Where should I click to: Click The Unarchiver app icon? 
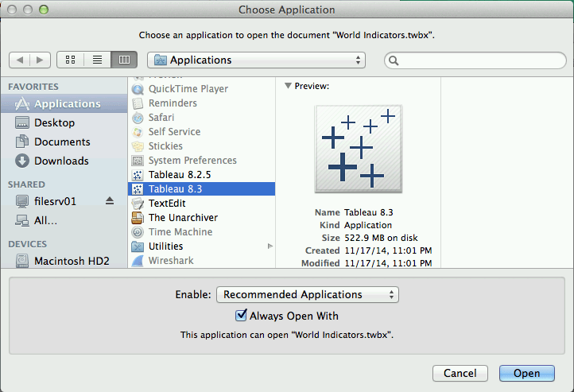137,217
